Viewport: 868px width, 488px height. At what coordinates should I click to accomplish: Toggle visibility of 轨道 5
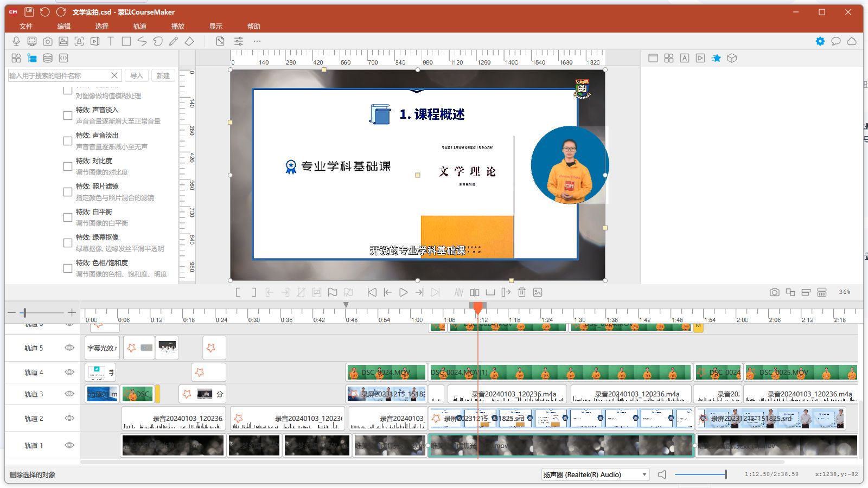coord(69,348)
